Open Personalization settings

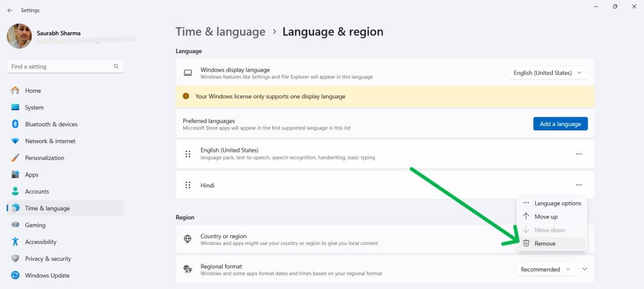(x=66, y=158)
